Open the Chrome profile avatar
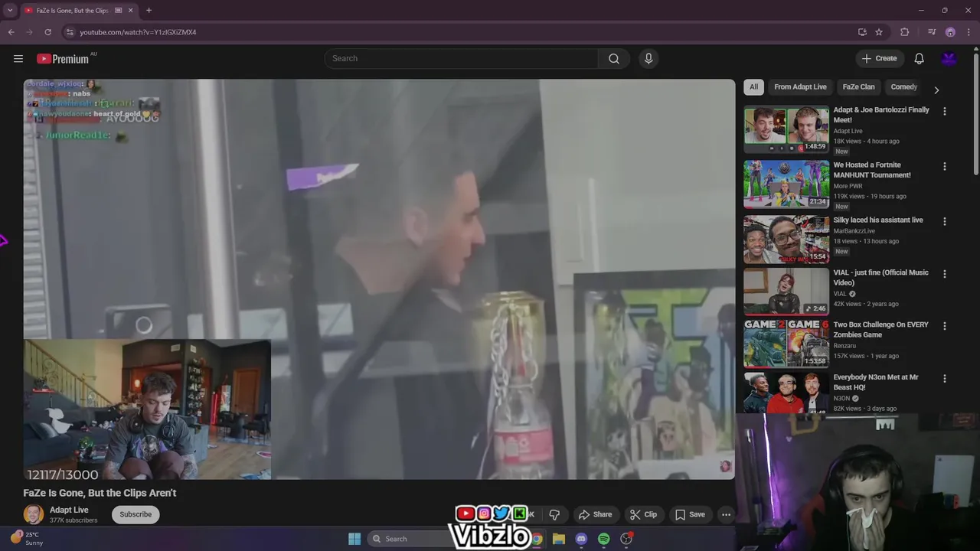Viewport: 980px width, 551px height. click(x=950, y=32)
